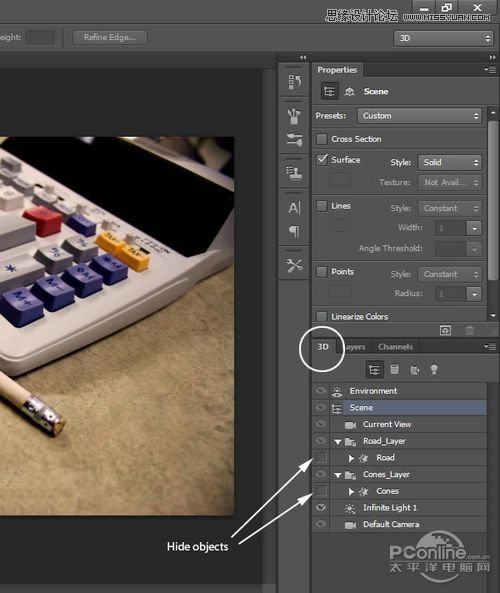500x593 pixels.
Task: Open Surface Style Solid dropdown
Action: [x=450, y=162]
